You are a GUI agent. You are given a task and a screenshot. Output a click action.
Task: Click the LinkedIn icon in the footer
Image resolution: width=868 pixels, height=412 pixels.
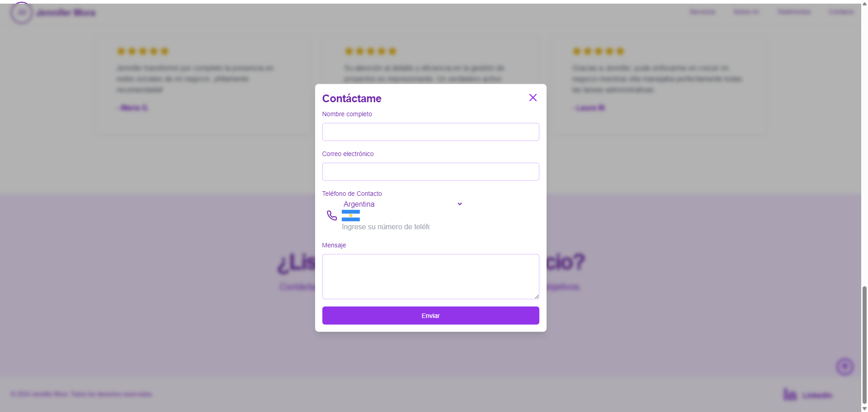coord(790,394)
